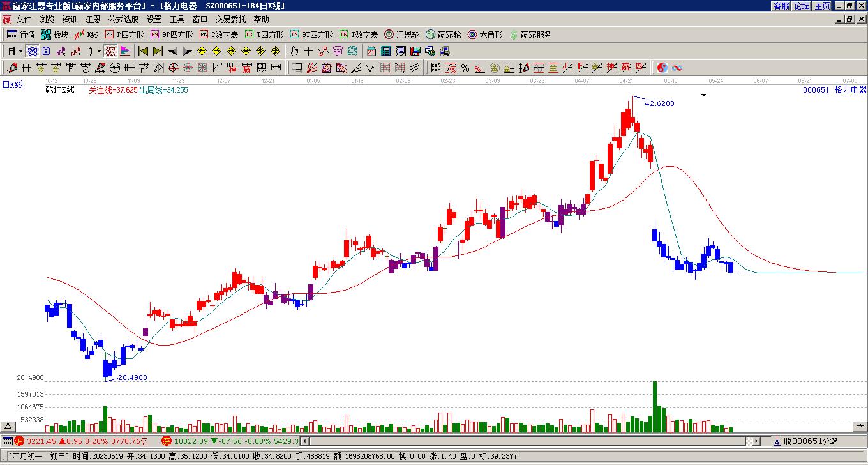Click the up-triangle volume panel toggle
This screenshot has height=465, width=868.
pyautogui.click(x=8, y=427)
